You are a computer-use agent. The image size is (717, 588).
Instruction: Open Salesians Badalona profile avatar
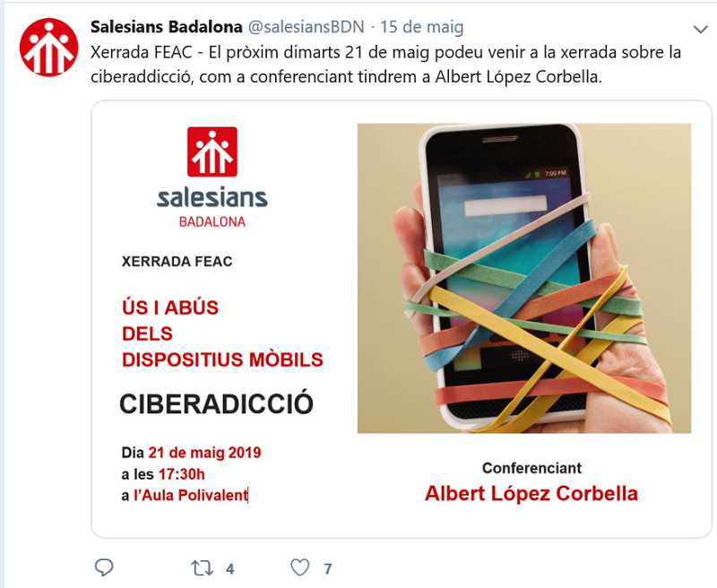tap(49, 48)
